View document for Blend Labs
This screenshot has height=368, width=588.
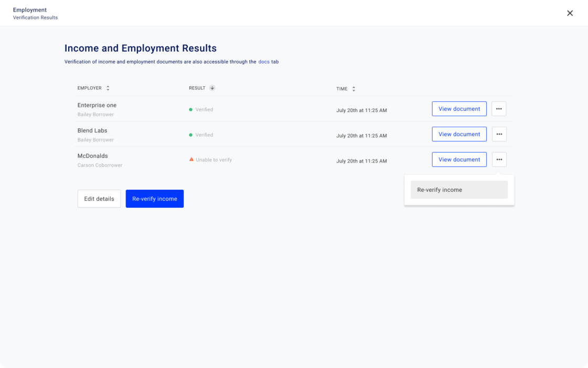459,134
